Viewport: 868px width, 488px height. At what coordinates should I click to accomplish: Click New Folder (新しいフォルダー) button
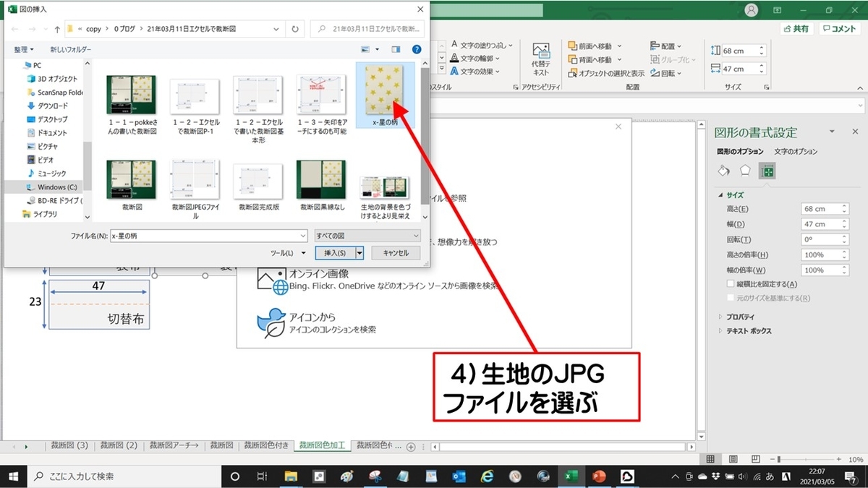click(x=70, y=49)
